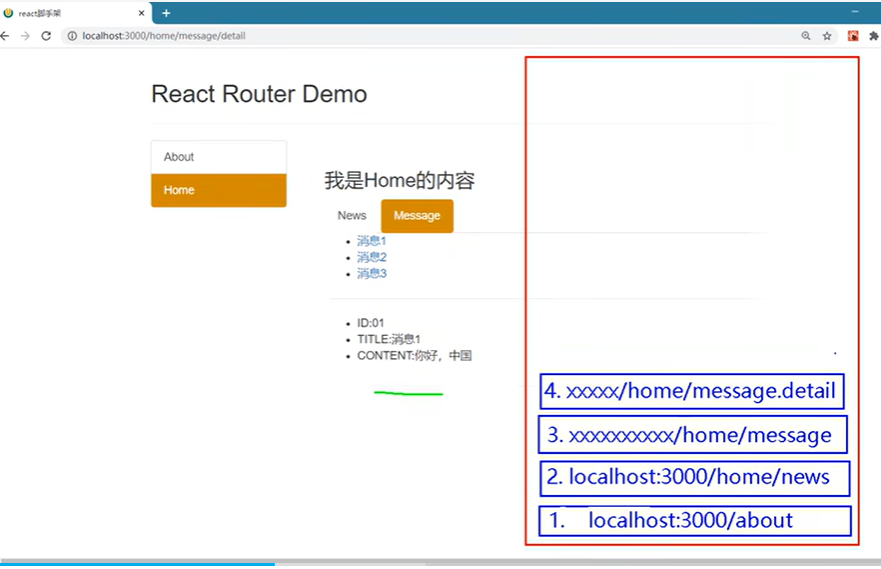Click the 我是Home的内容 heading
This screenshot has width=881, height=569.
point(399,181)
